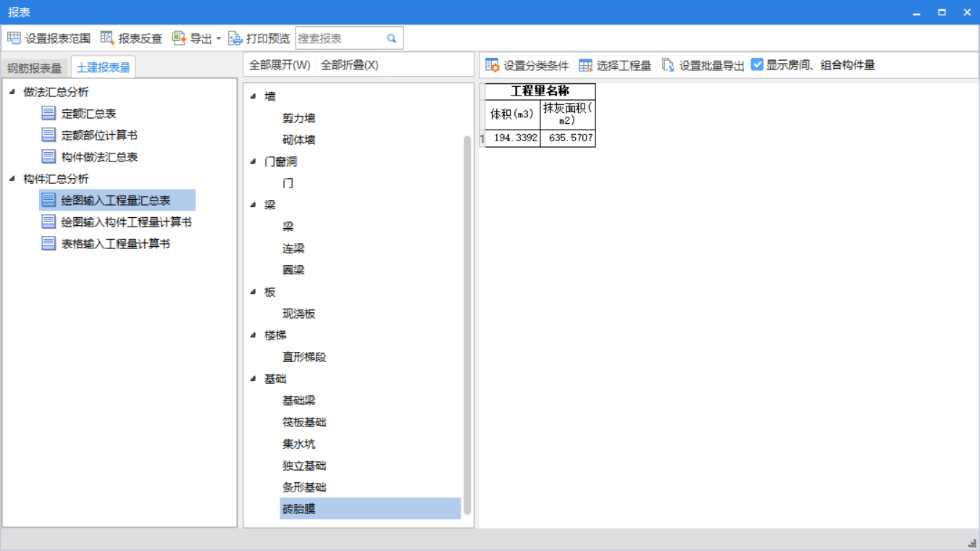Collapse the 基础 category
Viewport: 980px width, 551px height.
253,379
